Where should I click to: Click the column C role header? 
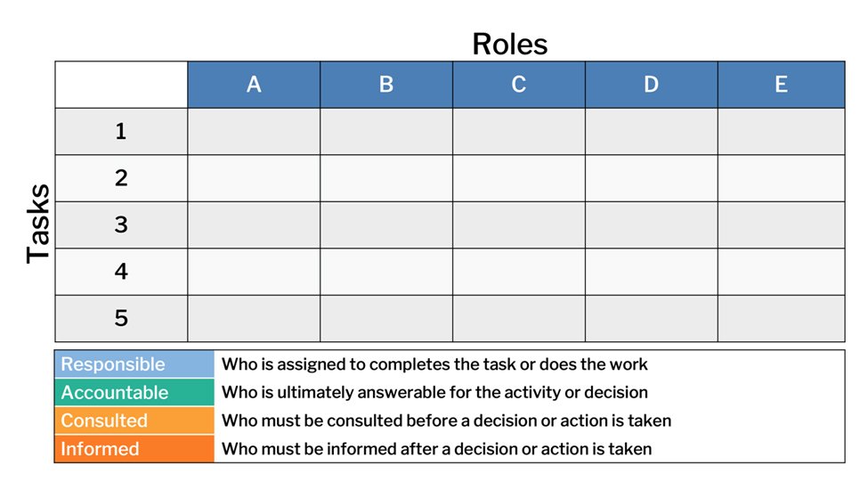tap(519, 85)
